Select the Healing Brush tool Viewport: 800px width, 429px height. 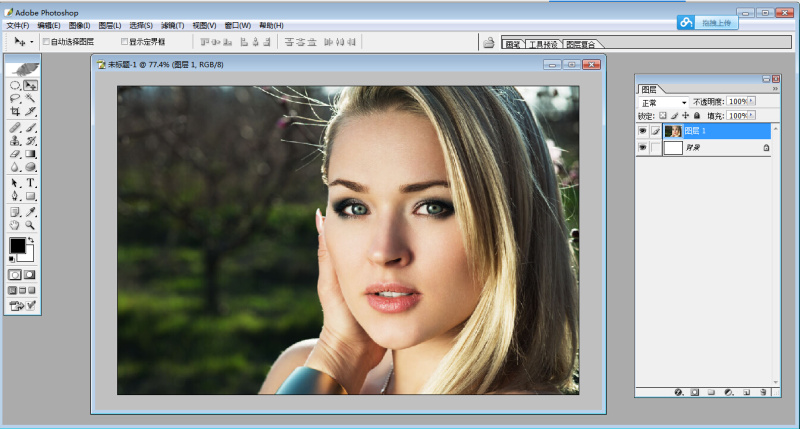click(15, 128)
